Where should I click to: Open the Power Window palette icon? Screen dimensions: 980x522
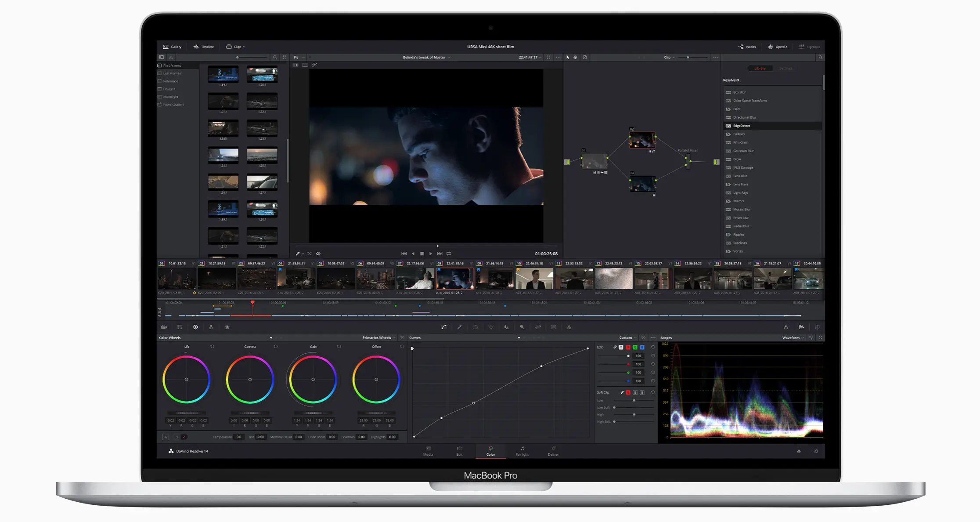tap(475, 327)
